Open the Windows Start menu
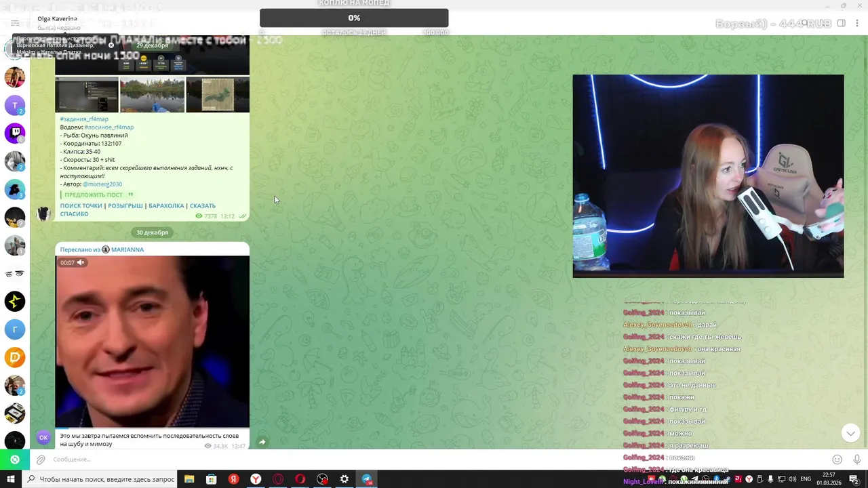 (10, 479)
